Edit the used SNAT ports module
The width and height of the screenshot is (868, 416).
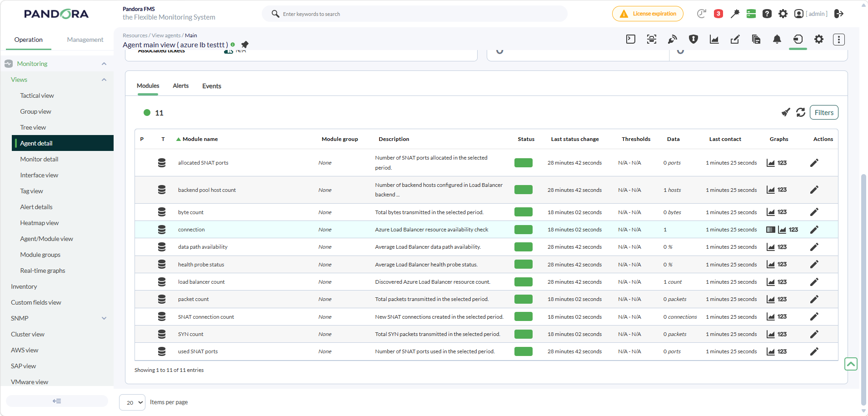click(x=814, y=351)
